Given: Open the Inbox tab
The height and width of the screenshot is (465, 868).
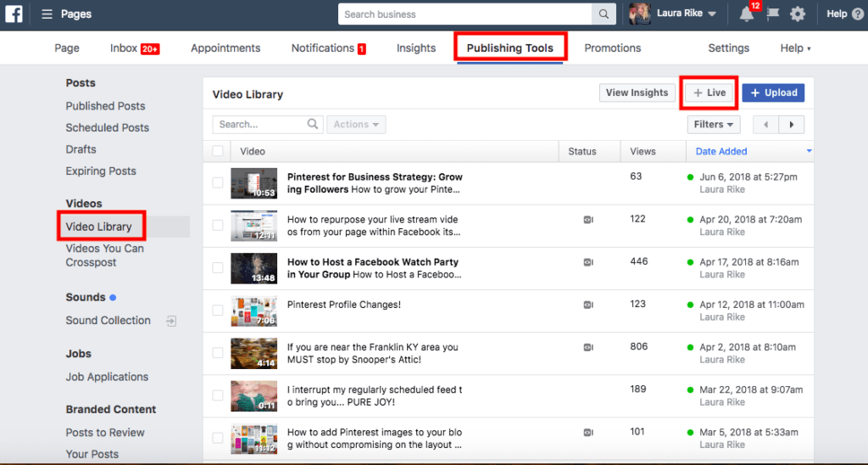Looking at the screenshot, I should [135, 48].
